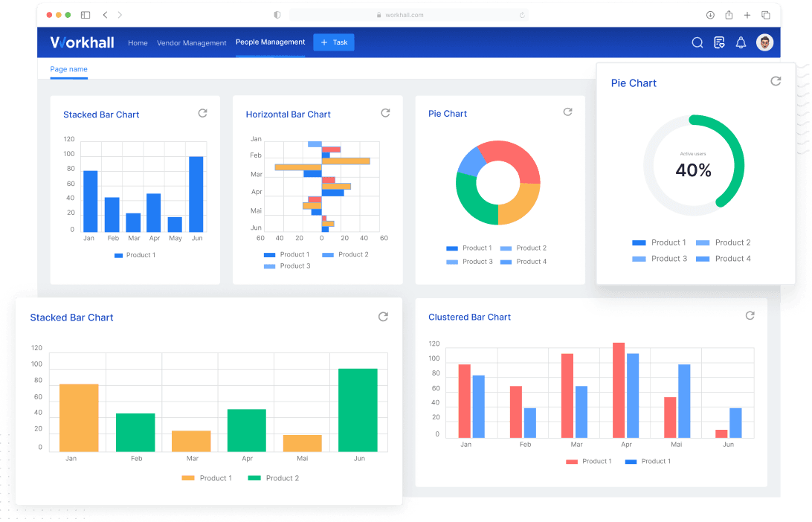812x522 pixels.
Task: Select the Page name link
Action: [x=68, y=69]
